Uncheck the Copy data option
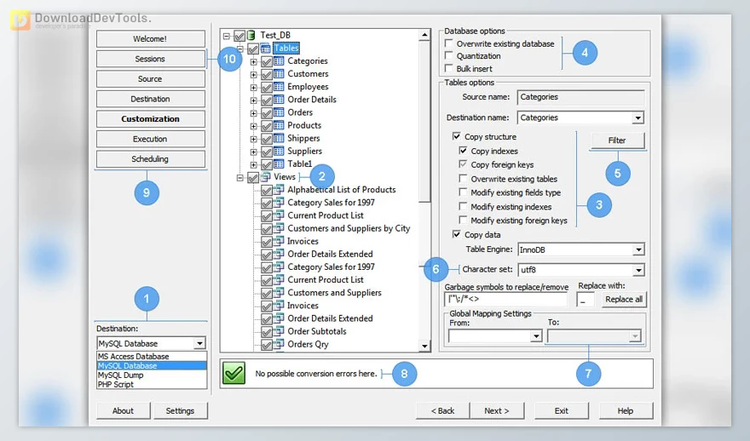 tap(456, 234)
